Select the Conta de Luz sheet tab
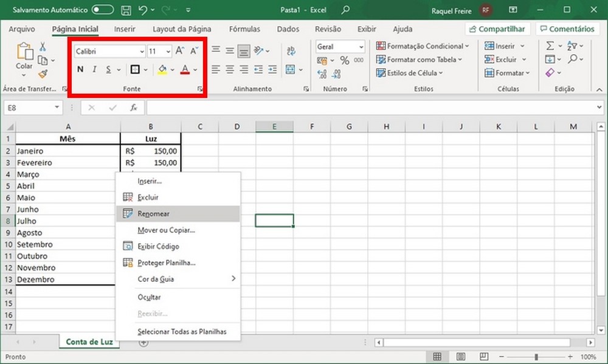Viewport: 608px width, 364px height. (x=89, y=342)
